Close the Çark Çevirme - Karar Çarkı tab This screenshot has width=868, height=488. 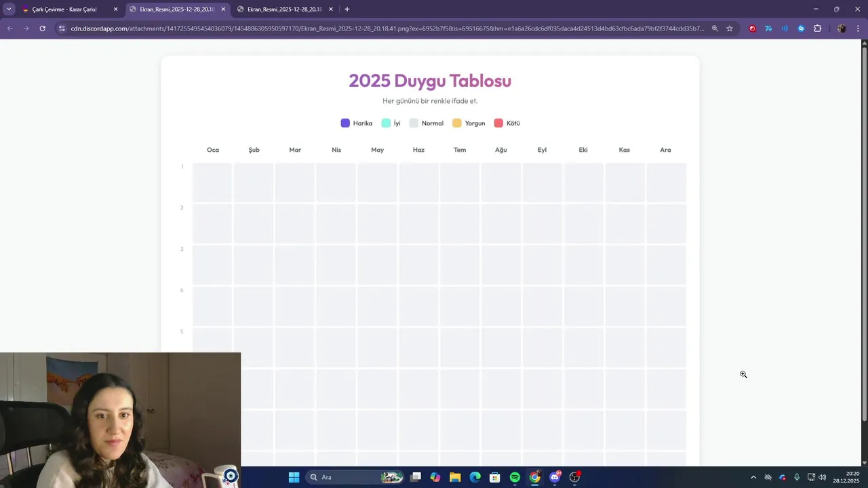115,9
